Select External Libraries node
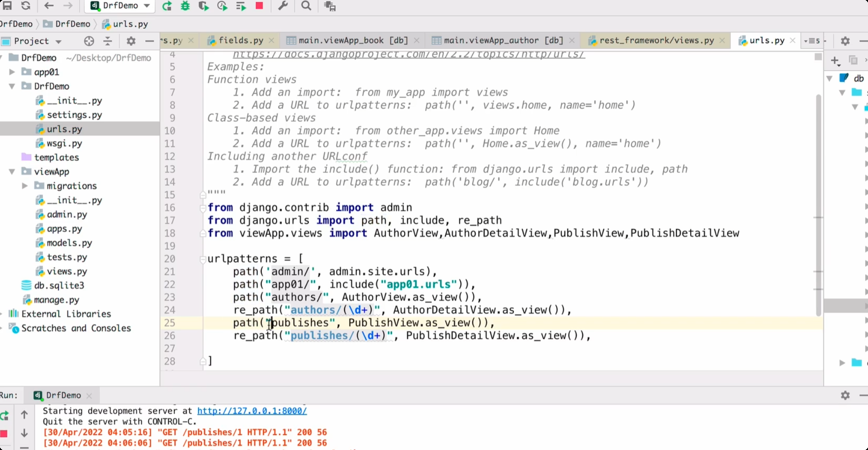868x450 pixels. tap(66, 314)
